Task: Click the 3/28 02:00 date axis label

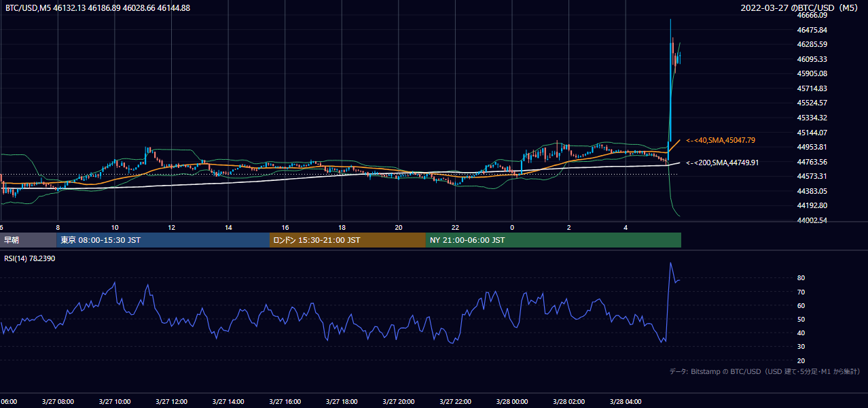Action: (x=569, y=402)
